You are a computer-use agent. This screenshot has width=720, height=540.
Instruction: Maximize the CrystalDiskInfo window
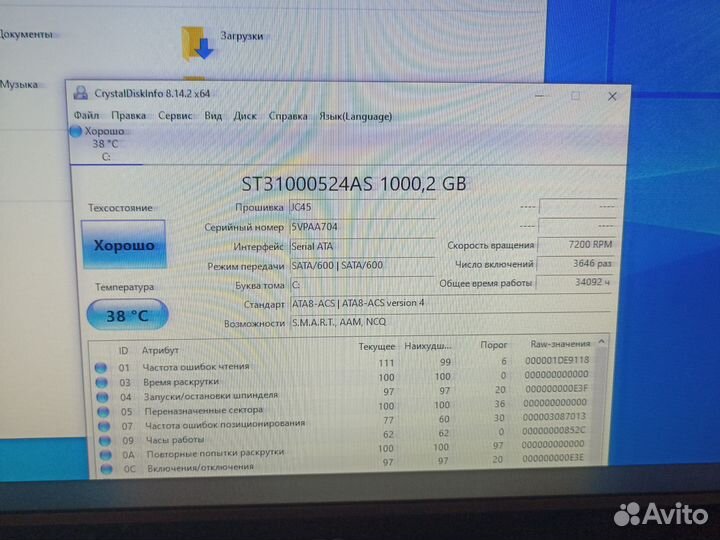pos(575,96)
